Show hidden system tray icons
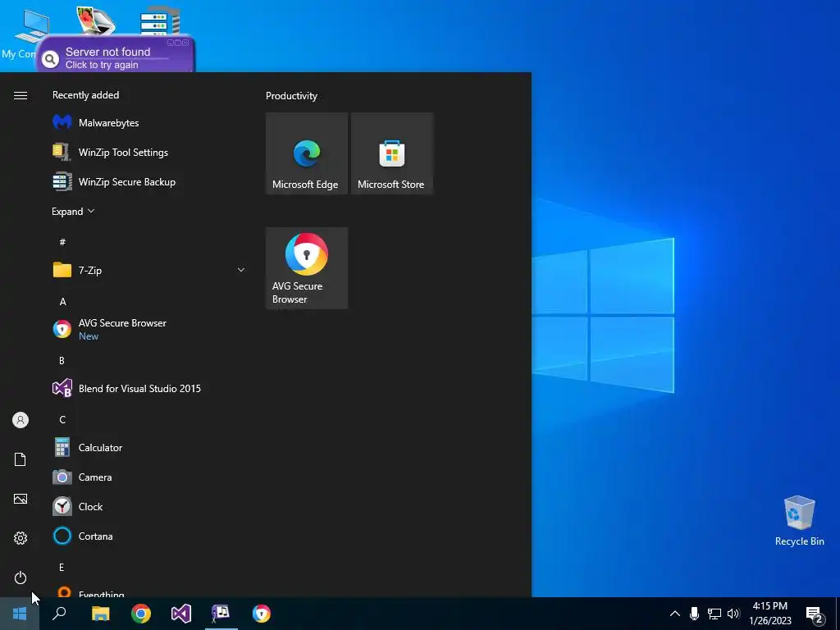 [675, 614]
